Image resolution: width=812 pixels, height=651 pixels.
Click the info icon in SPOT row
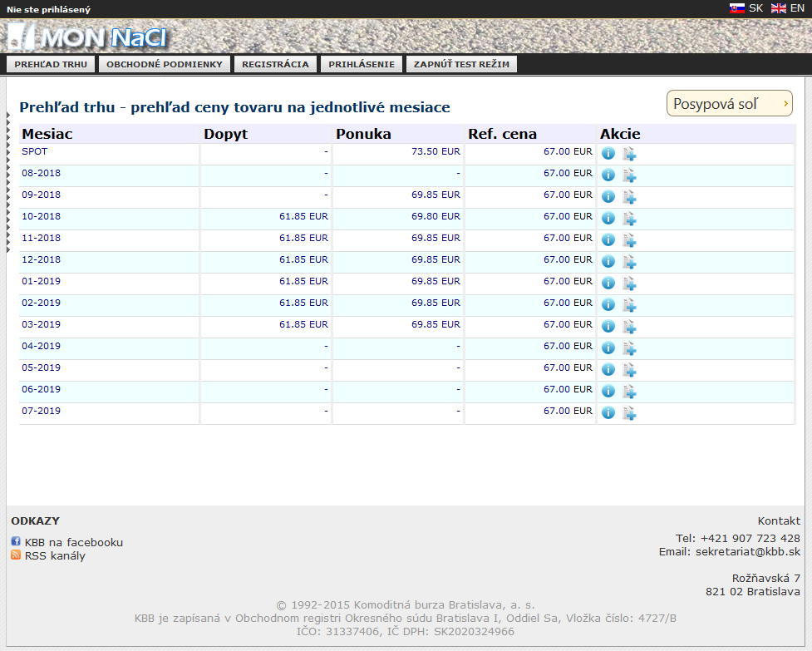coord(608,154)
